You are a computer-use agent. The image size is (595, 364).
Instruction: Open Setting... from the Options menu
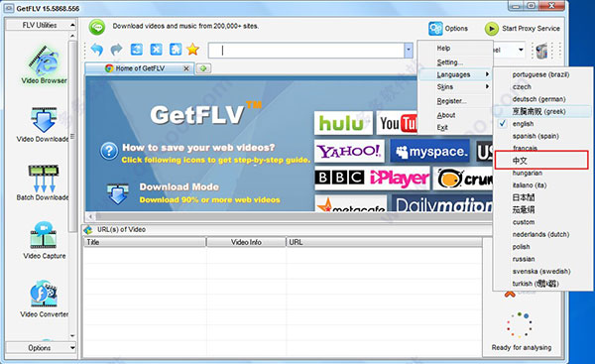point(449,62)
